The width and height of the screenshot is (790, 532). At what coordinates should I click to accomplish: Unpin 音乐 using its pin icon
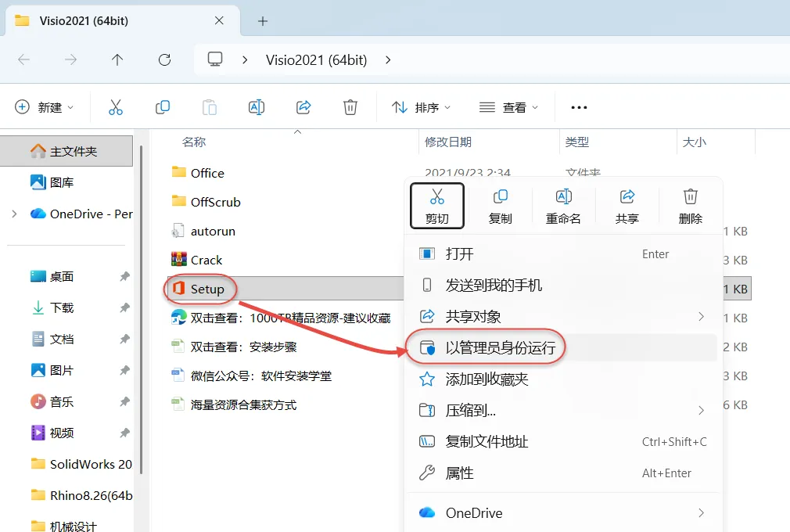(x=125, y=401)
